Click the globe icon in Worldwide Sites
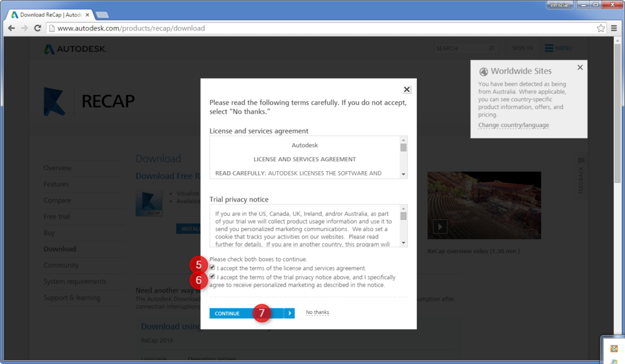625x364 pixels. point(484,72)
